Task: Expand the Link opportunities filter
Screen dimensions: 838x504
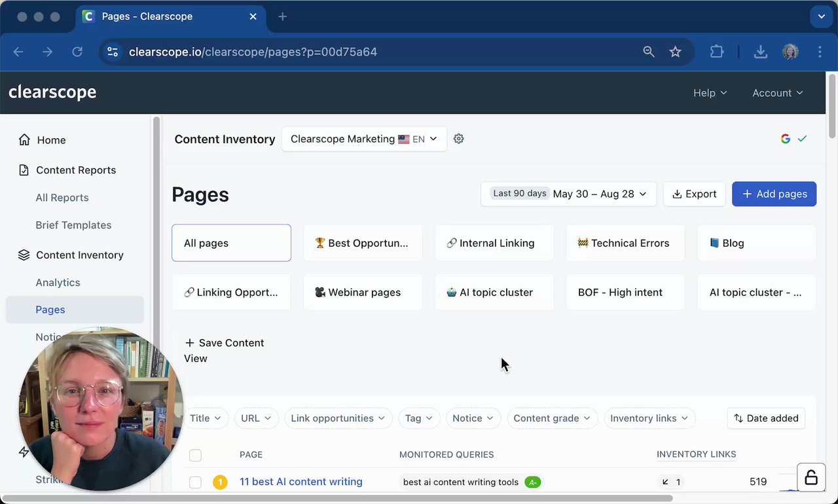Action: 338,418
